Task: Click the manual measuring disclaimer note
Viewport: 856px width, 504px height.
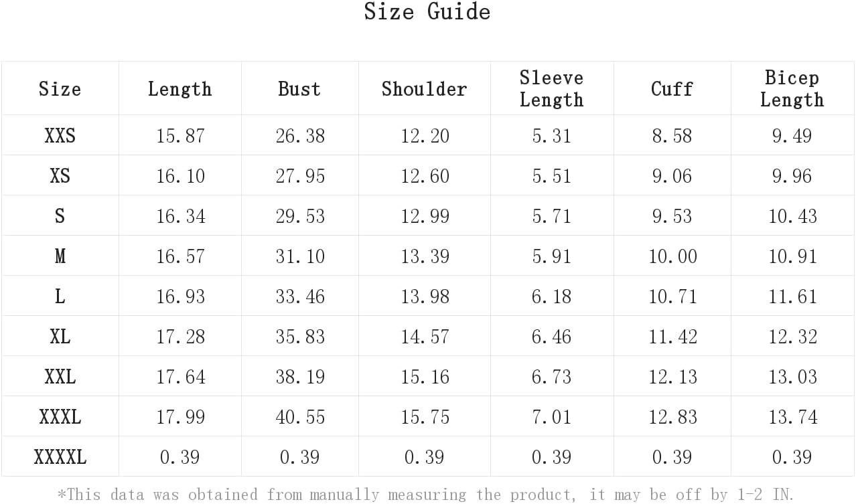Action: [x=425, y=495]
